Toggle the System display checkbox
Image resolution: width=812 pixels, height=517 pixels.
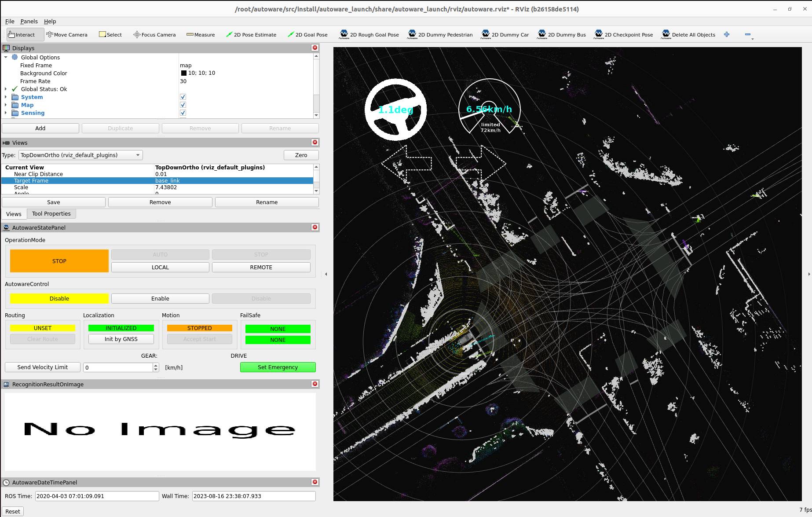(183, 97)
